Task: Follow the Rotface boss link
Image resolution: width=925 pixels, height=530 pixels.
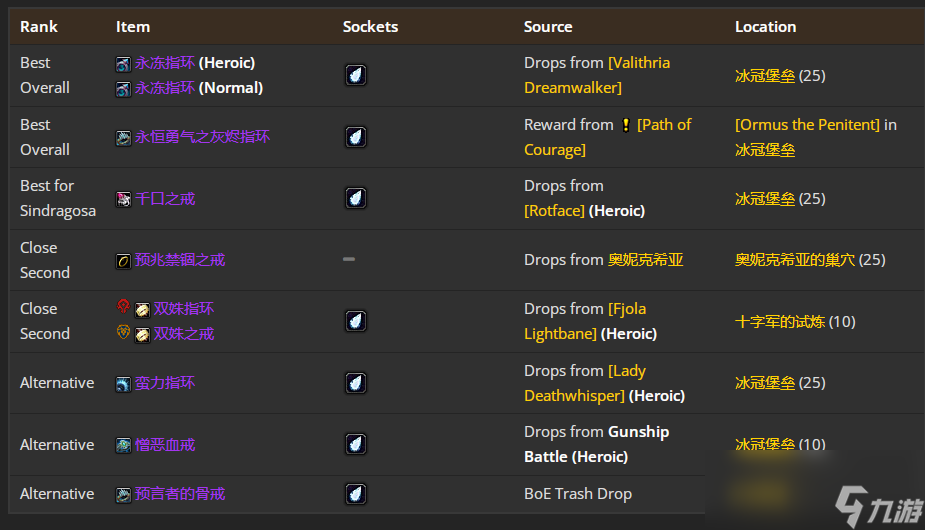Action: click(x=555, y=211)
